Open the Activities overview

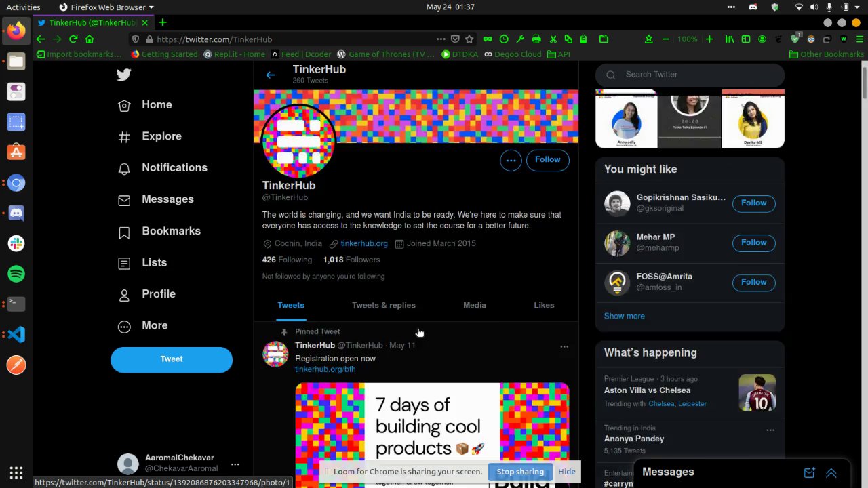point(23,7)
